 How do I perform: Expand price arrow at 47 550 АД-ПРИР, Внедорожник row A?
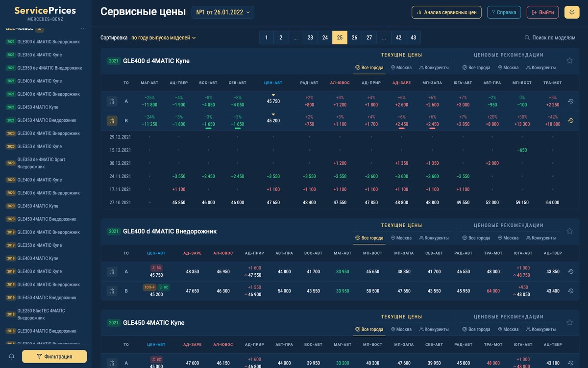click(245, 275)
